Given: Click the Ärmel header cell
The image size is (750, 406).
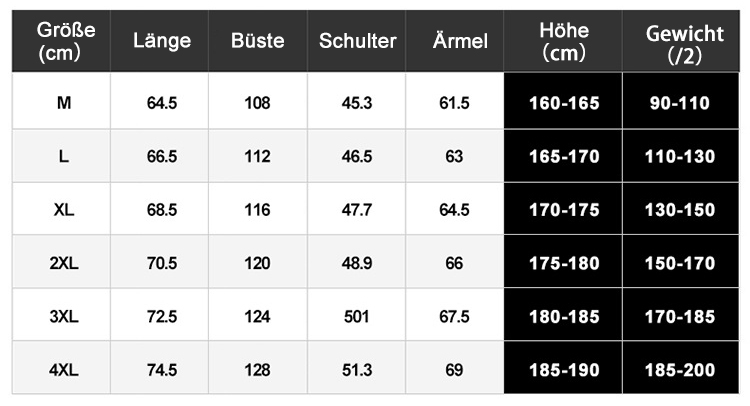Looking at the screenshot, I should tap(454, 41).
